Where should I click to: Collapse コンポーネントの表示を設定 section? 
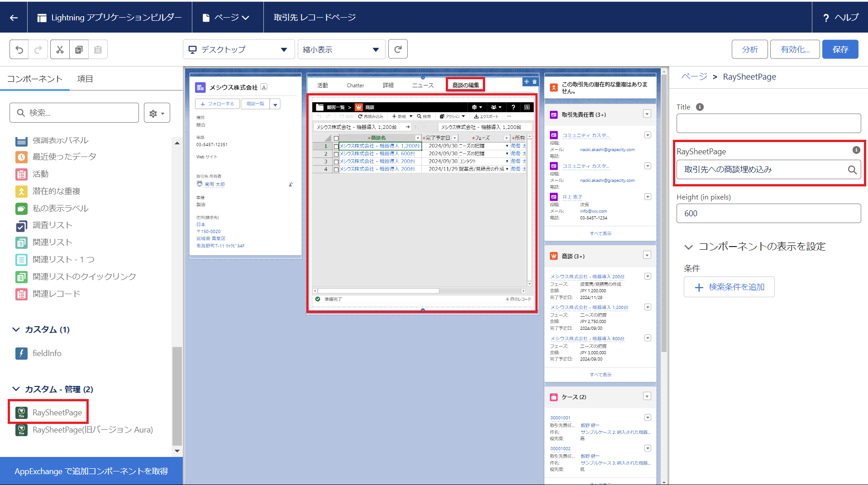[x=688, y=247]
